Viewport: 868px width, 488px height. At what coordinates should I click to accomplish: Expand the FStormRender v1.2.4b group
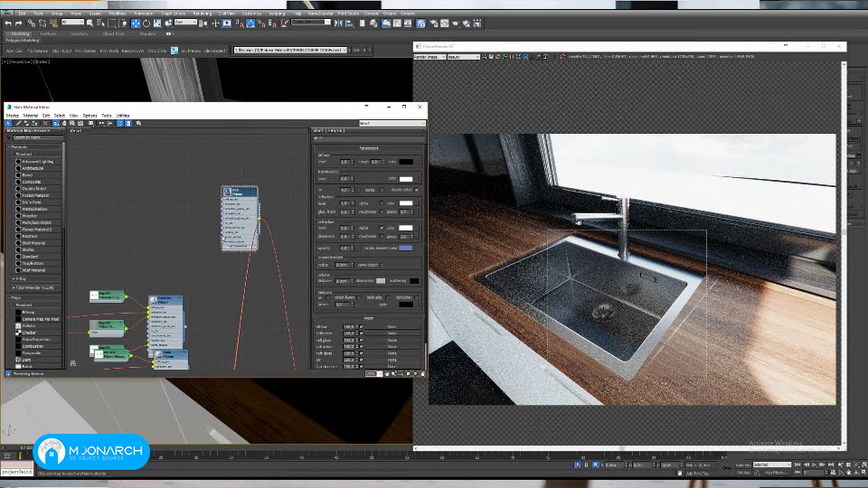click(x=14, y=287)
